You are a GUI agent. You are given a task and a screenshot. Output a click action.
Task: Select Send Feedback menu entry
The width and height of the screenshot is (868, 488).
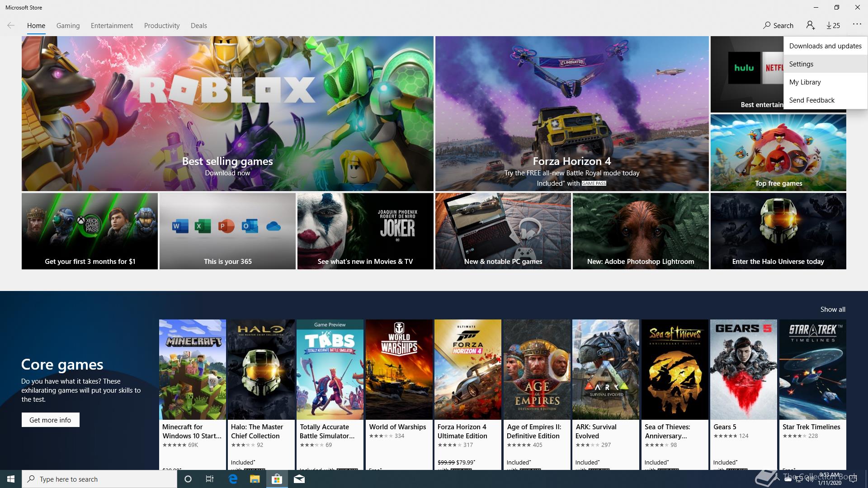click(825, 100)
